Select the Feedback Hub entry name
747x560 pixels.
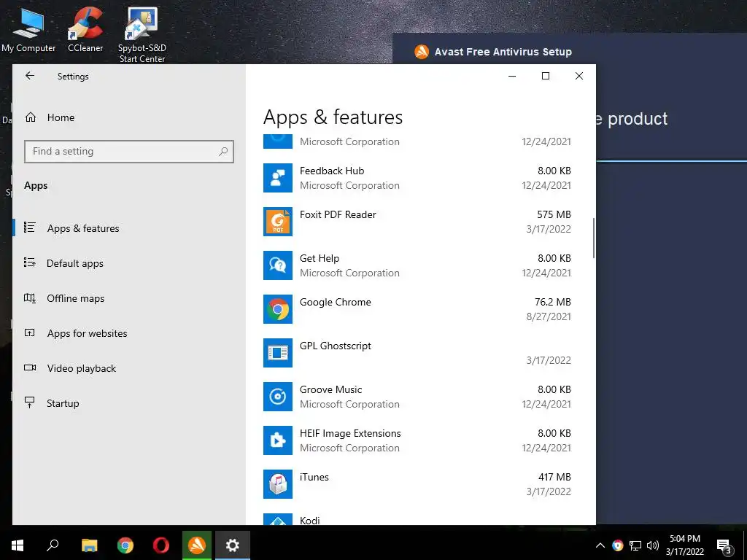[332, 171]
